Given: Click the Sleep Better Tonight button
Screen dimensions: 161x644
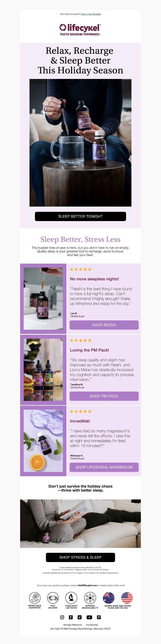Looking at the screenshot, I should pos(80,216).
